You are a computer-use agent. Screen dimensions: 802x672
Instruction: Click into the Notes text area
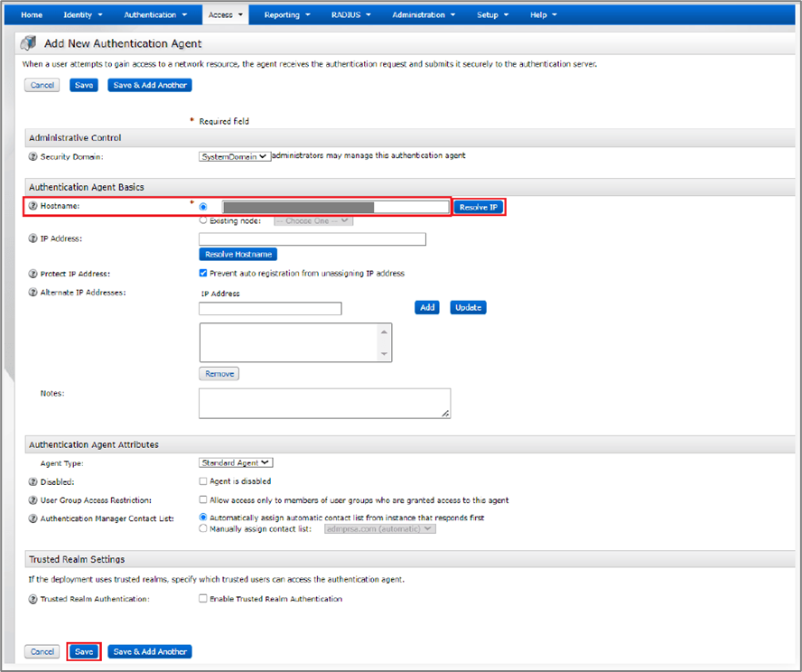[x=323, y=404]
